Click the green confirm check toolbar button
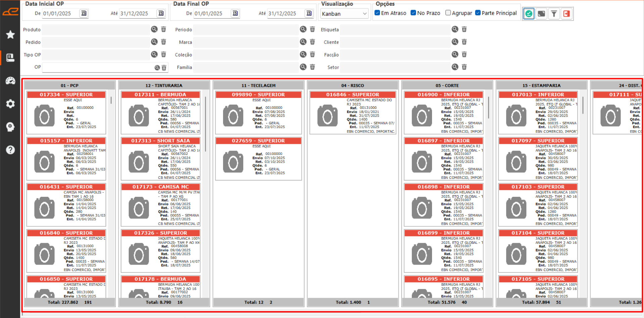 [529, 14]
